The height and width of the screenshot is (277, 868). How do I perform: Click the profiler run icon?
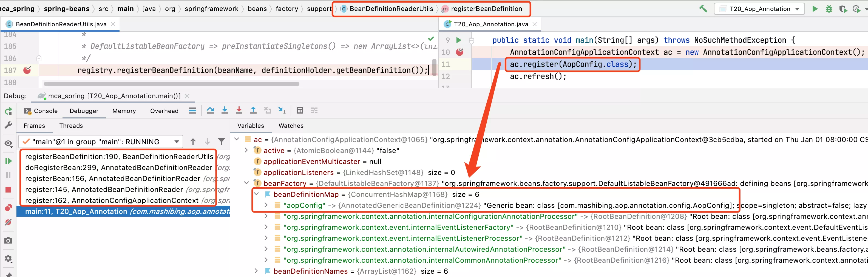[x=856, y=9]
